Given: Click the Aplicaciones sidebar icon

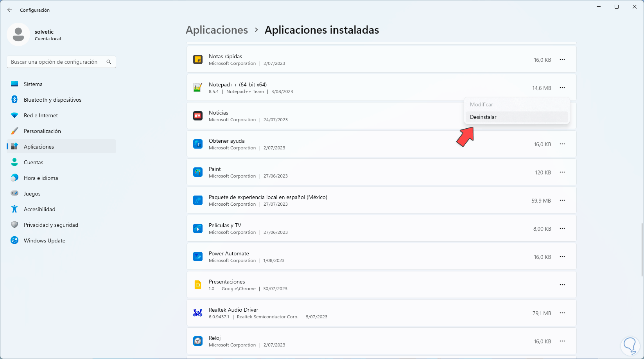Looking at the screenshot, I should (x=14, y=147).
